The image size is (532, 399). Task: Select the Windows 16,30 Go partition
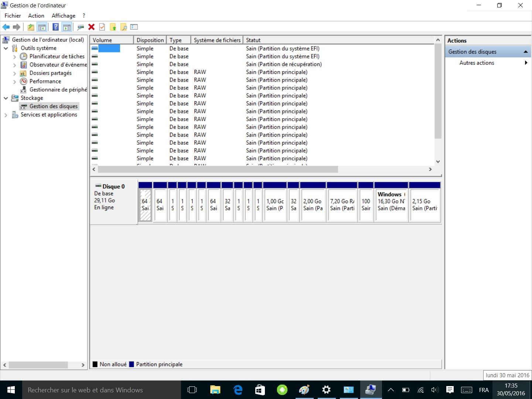pos(391,205)
